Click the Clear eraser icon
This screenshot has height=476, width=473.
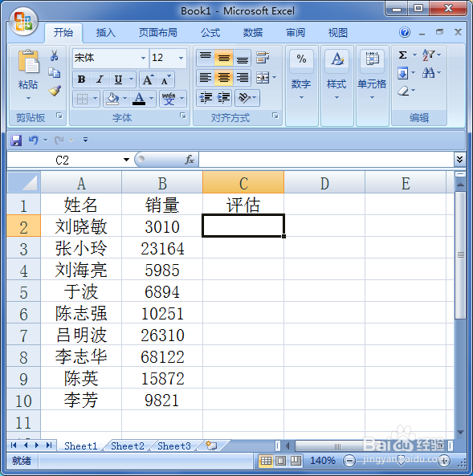point(403,91)
